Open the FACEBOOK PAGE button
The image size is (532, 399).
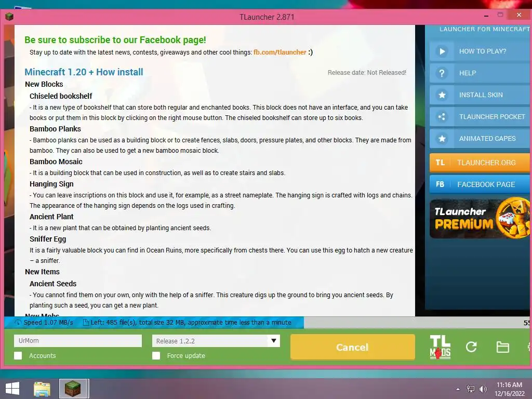(x=481, y=184)
